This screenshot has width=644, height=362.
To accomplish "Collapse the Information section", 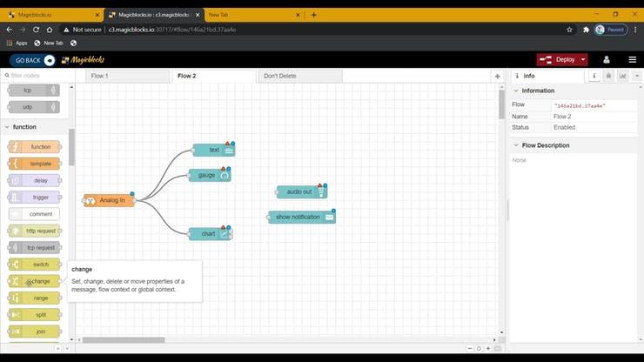I will (x=516, y=90).
